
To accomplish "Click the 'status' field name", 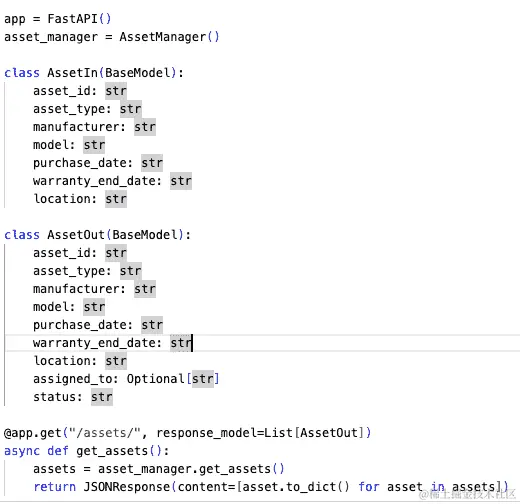I will point(55,397).
